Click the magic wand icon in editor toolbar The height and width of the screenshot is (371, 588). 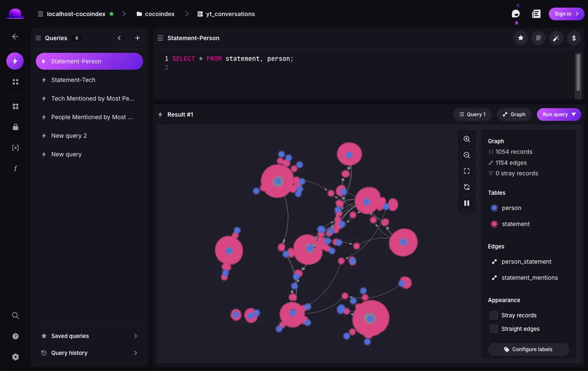tap(556, 38)
